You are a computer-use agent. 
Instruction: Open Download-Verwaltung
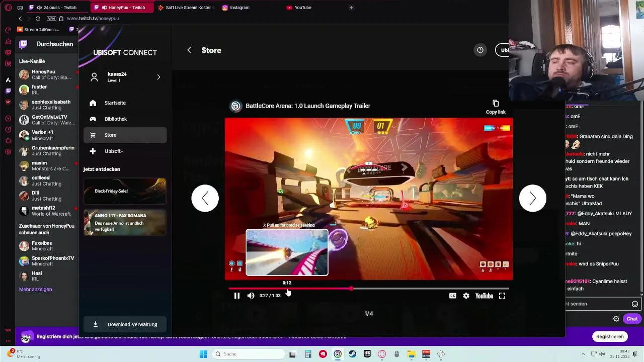pos(125,324)
